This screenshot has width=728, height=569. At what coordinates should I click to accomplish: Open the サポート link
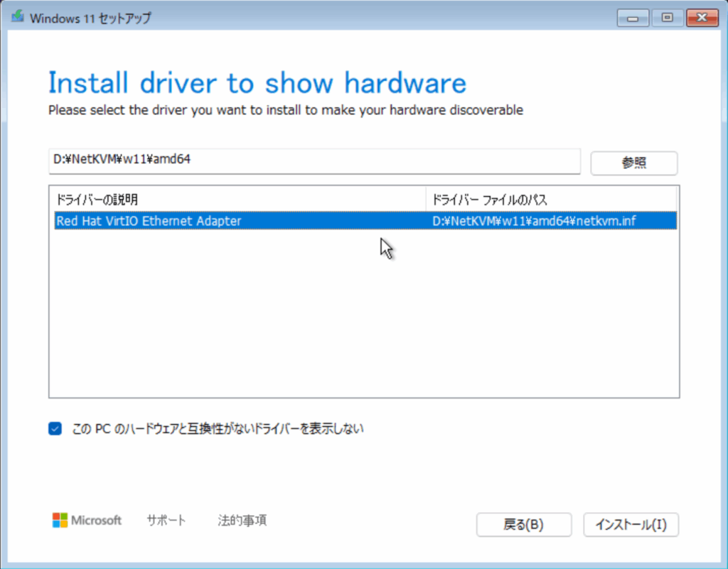(x=166, y=521)
